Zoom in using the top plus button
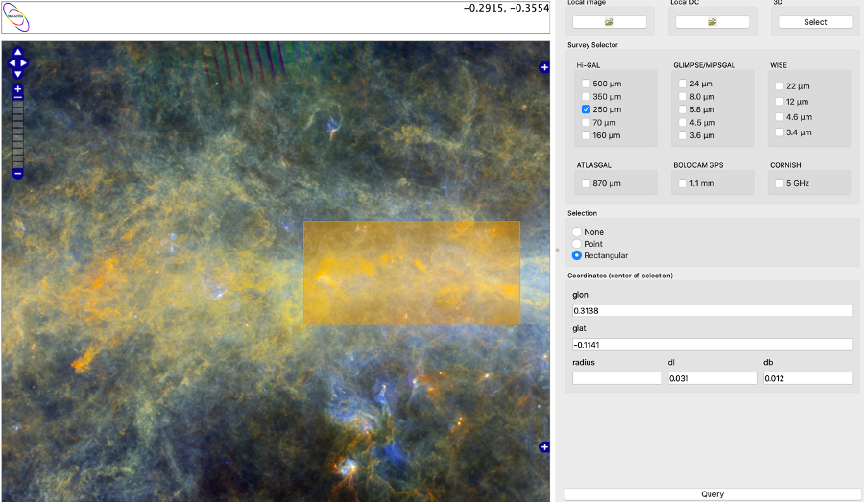This screenshot has height=504, width=866. tap(17, 89)
